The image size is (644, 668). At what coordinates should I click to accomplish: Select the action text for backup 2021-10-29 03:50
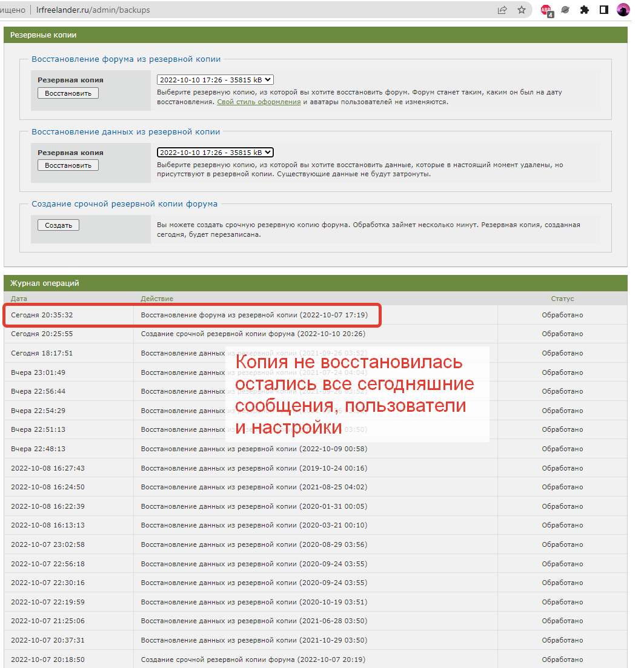254,640
